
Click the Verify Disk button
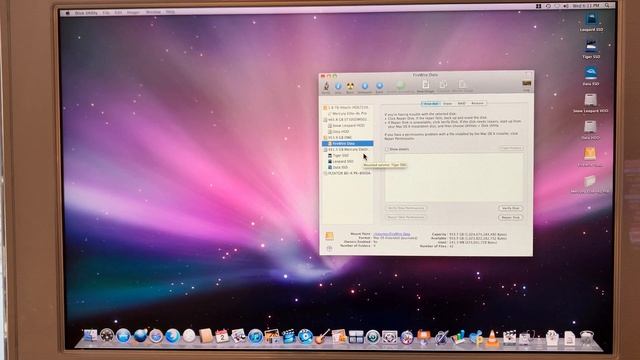tap(510, 208)
